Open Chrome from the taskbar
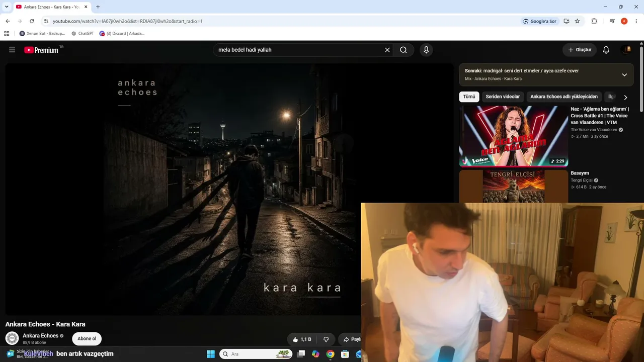 [330, 354]
